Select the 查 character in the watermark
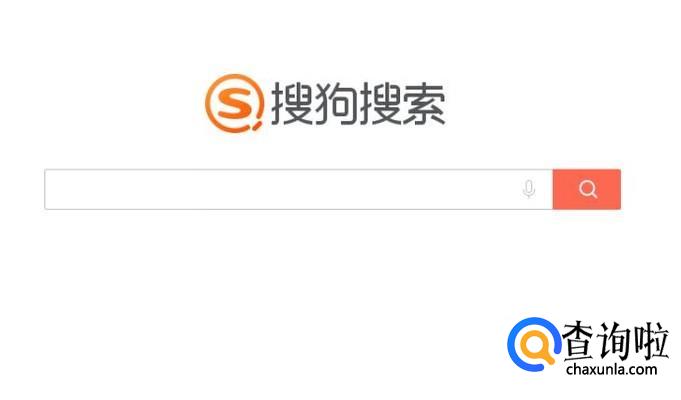The height and width of the screenshot is (400, 681). click(x=579, y=340)
